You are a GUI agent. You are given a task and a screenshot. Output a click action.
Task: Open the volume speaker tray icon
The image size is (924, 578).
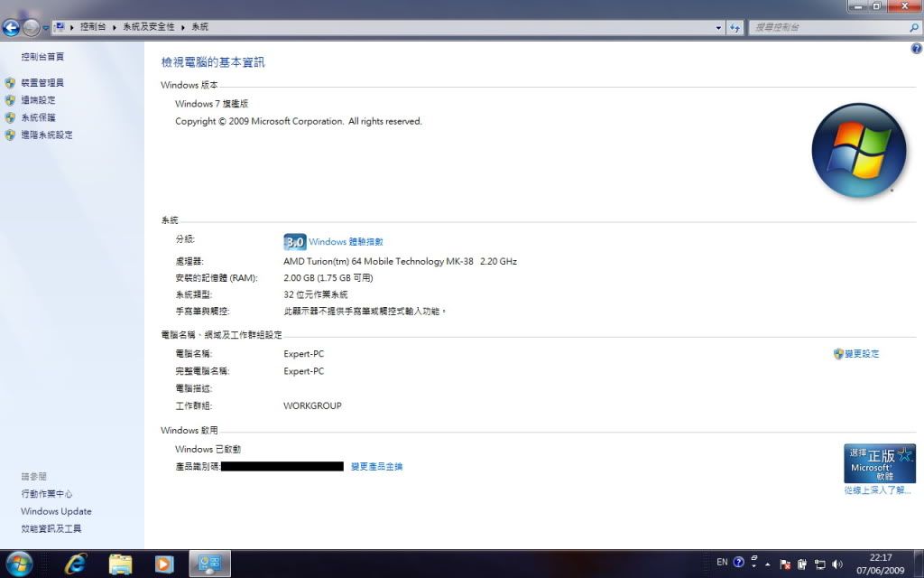(837, 564)
